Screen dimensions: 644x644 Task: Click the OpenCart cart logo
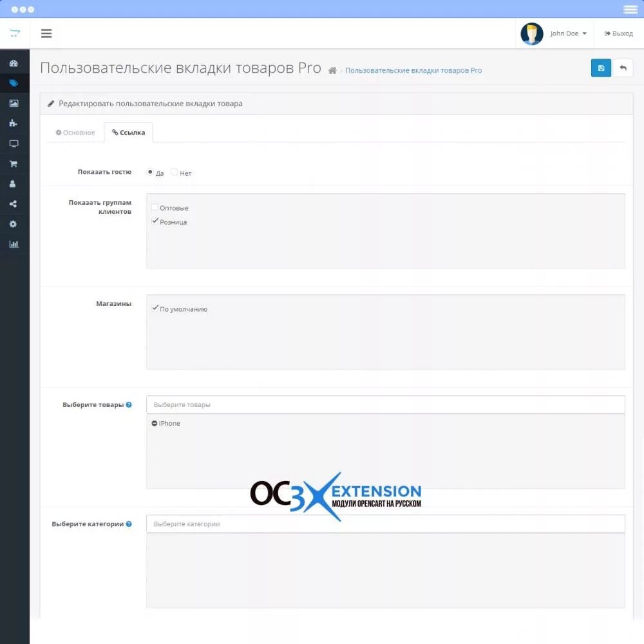pos(15,33)
